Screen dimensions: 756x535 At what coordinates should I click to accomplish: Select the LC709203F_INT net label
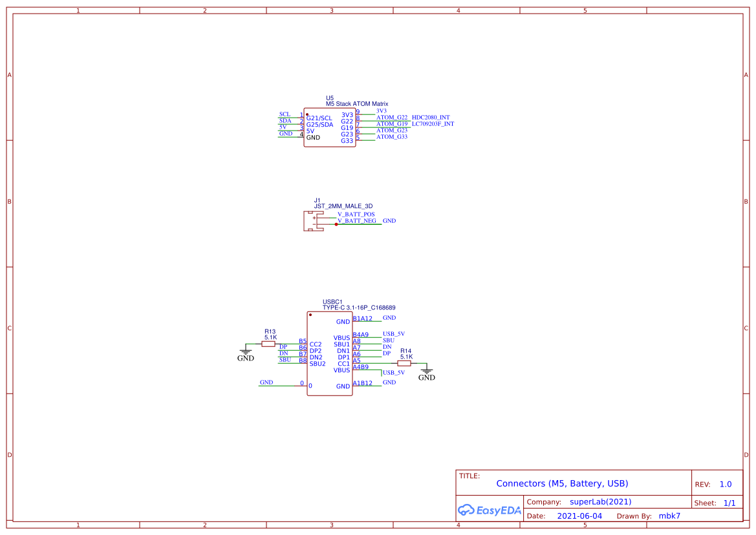pos(432,123)
